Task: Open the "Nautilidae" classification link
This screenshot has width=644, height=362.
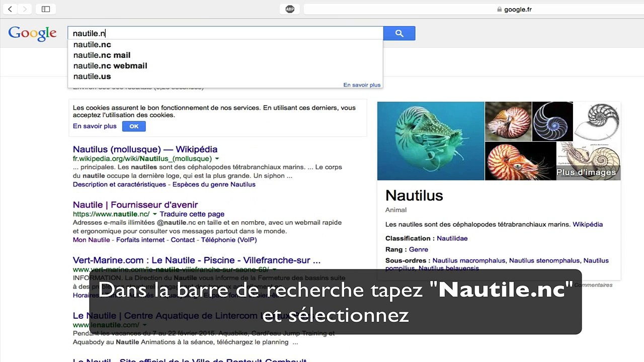Action: 452,238
